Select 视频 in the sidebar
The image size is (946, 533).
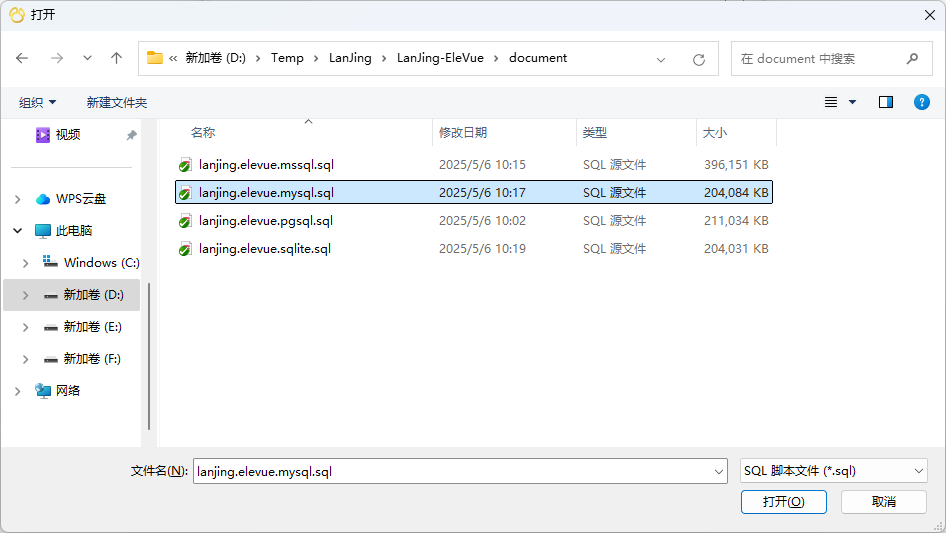68,135
